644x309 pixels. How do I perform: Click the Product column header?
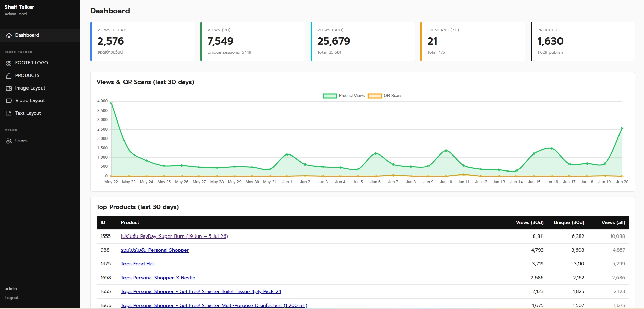130,222
